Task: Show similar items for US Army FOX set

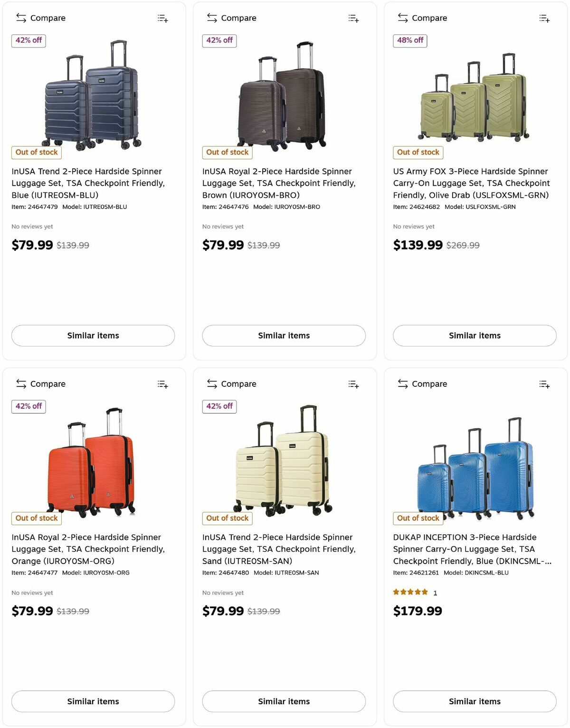Action: coord(475,335)
